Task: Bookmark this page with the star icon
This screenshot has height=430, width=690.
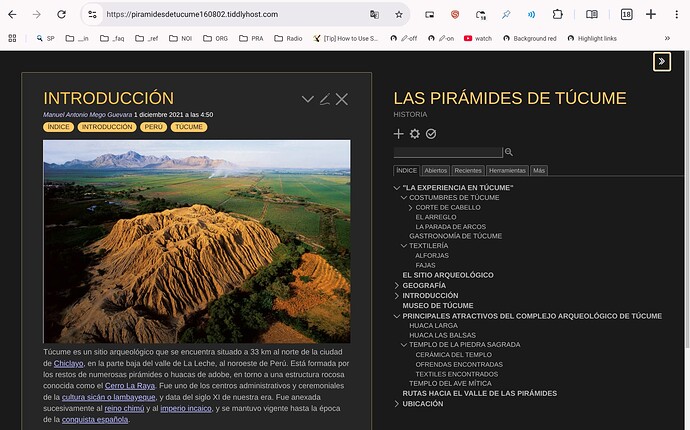Action: pos(399,15)
